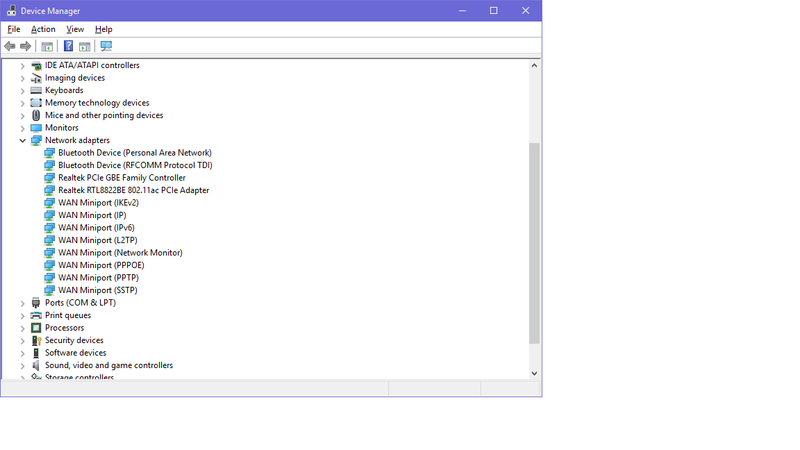This screenshot has width=800, height=450.
Task: Click the Scan for hardware changes icon
Action: pos(106,46)
